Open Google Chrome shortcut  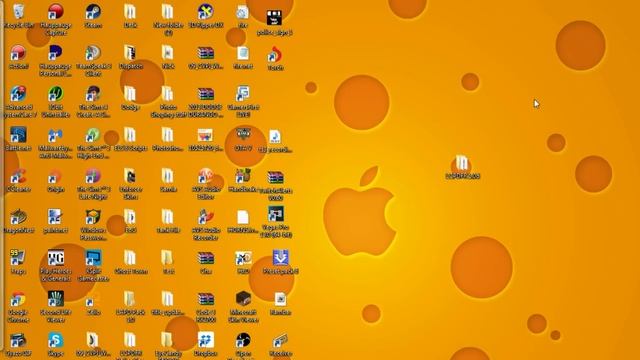pos(18,307)
